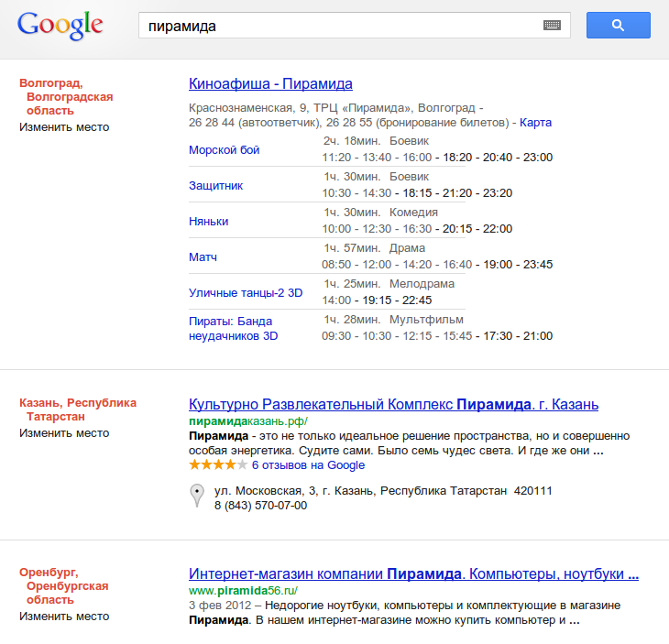669x644 pixels.
Task: Change location under Казань, Республика Татарстан
Action: pos(64,433)
